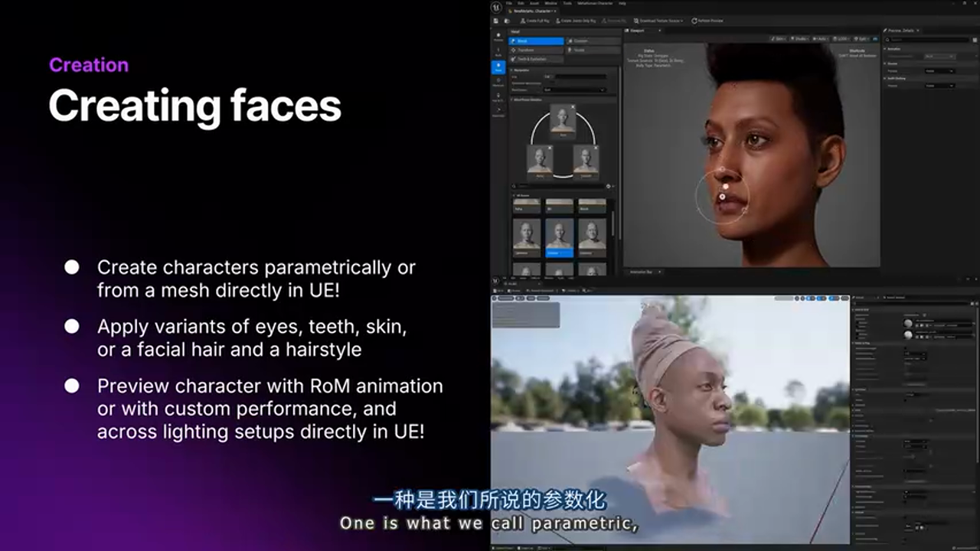Screen dimensions: 980x551
Task: Click the Unreal Engine logo icon
Action: 498,7
